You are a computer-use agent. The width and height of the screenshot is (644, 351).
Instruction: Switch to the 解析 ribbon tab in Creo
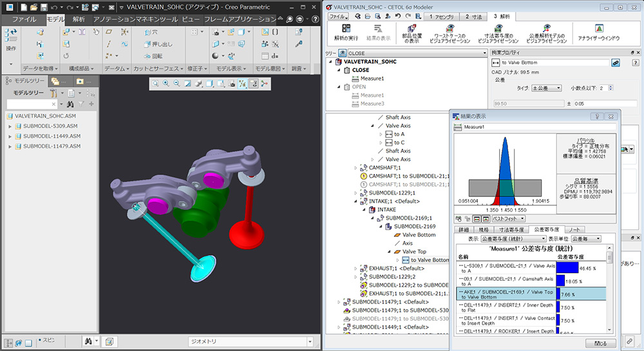point(79,19)
